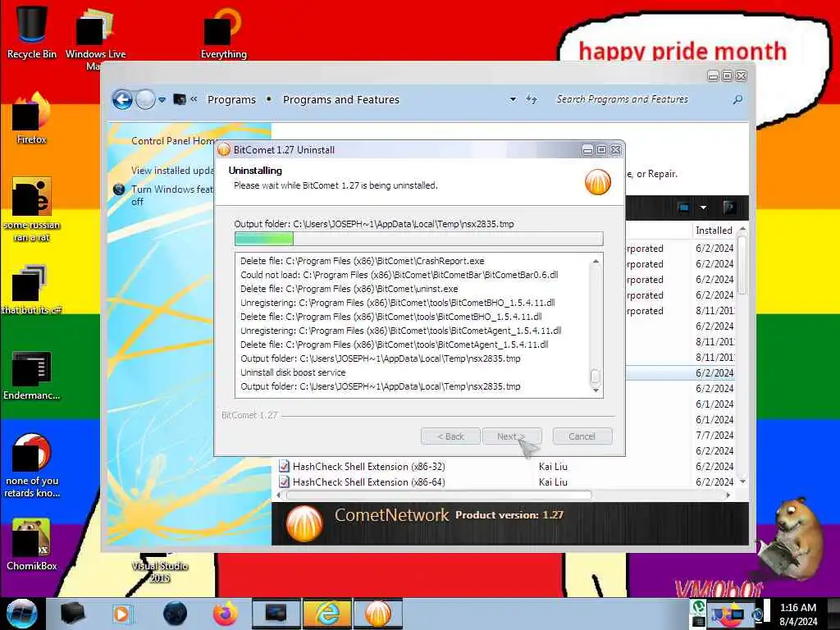Switch to Internet Explorer on the taskbar

coord(326,614)
